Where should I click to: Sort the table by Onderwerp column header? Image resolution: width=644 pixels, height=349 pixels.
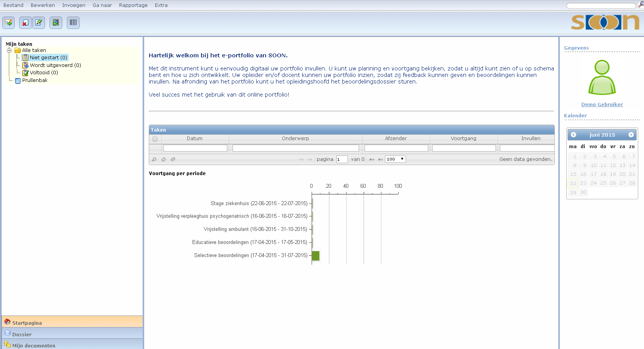coord(295,139)
